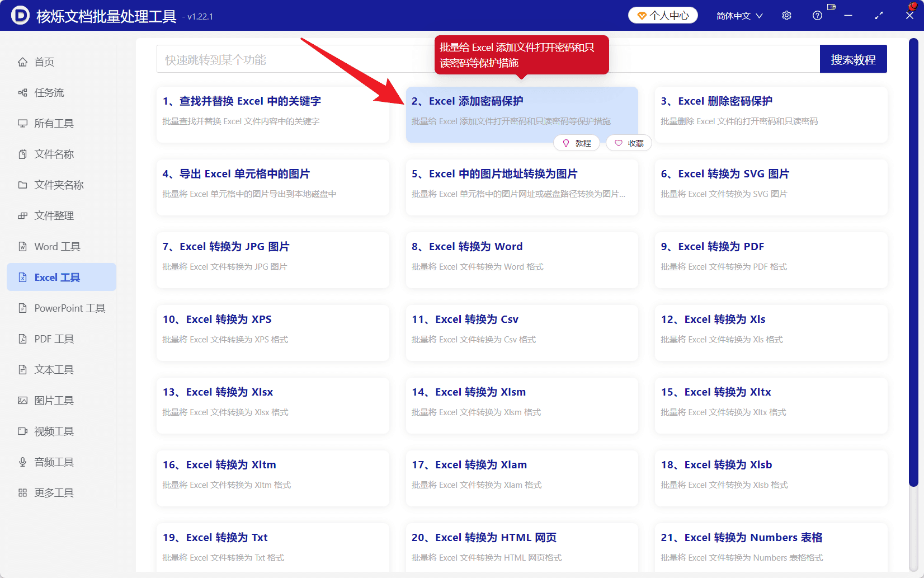Open Excel 转换为 XPS tool
924x578 pixels.
coord(273,333)
